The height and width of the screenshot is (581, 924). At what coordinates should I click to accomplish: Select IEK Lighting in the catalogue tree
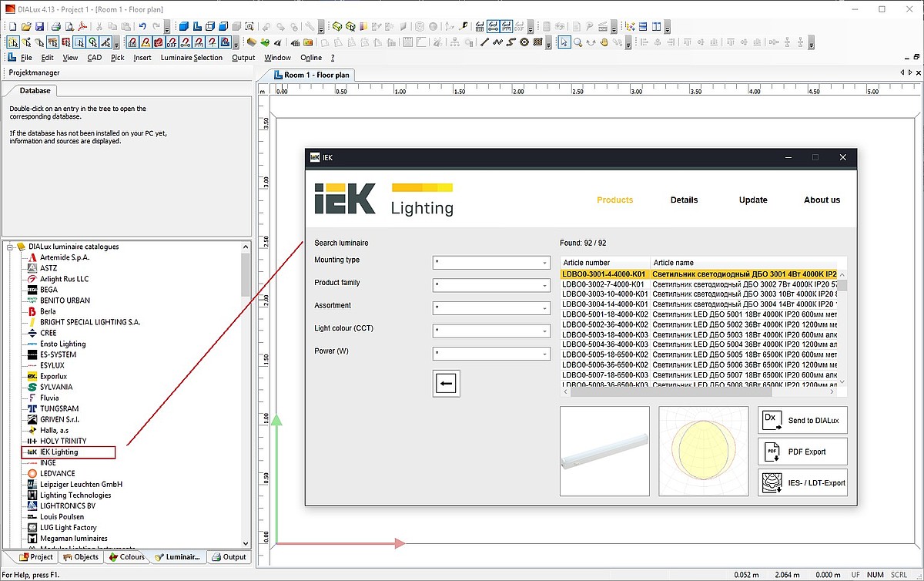(59, 452)
